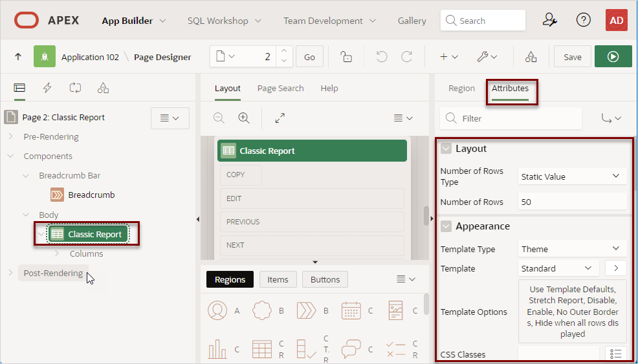This screenshot has height=364, width=638.
Task: Open the AD user account menu
Action: (x=617, y=20)
